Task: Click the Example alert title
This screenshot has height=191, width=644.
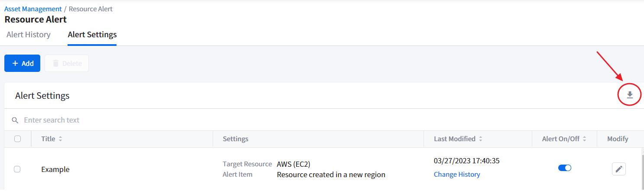Action: click(55, 169)
